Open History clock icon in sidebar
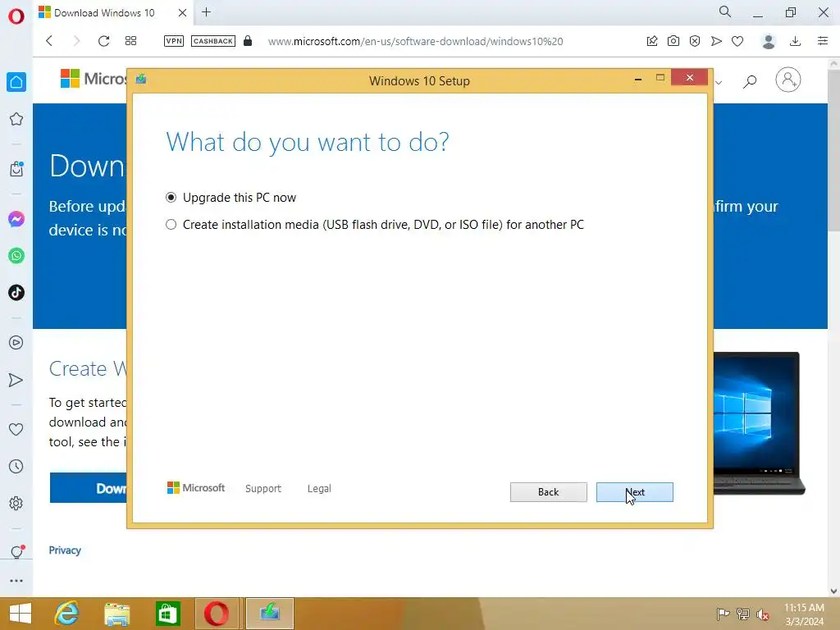This screenshot has width=840, height=630. (x=16, y=467)
